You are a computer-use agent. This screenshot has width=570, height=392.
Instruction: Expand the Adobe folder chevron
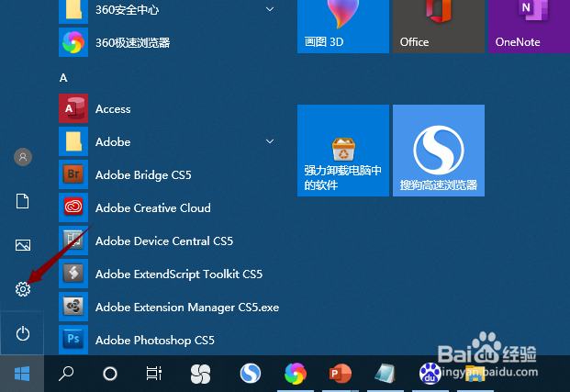pos(270,141)
